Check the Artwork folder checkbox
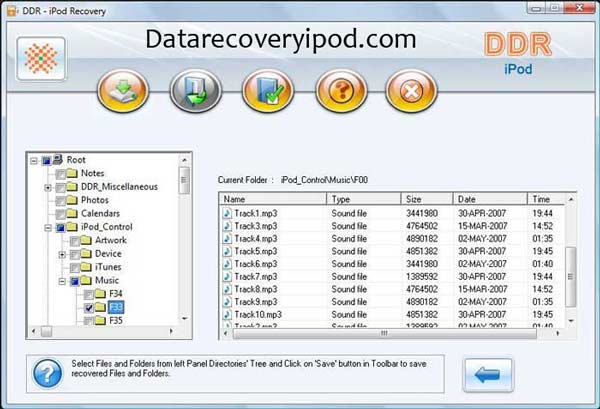The image size is (600, 409). pos(75,241)
